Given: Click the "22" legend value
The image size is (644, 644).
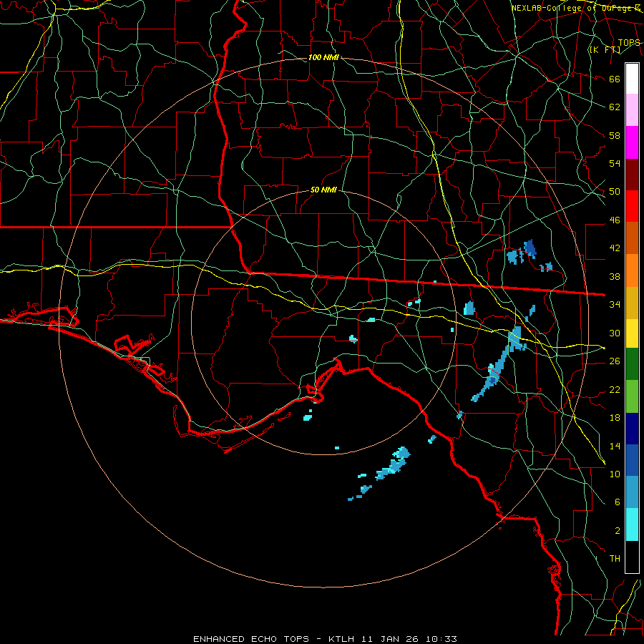Looking at the screenshot, I should pyautogui.click(x=615, y=390).
